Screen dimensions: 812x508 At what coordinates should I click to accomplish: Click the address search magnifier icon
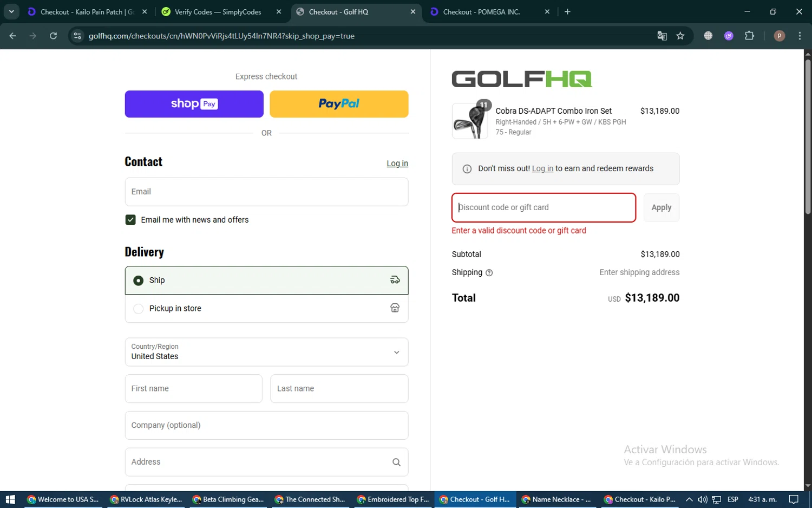pyautogui.click(x=396, y=462)
